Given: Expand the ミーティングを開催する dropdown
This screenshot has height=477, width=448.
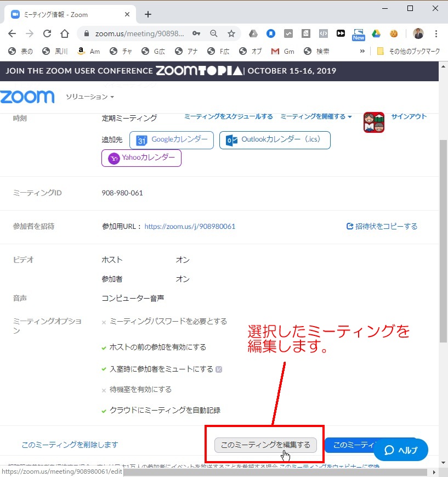Looking at the screenshot, I should pyautogui.click(x=316, y=116).
